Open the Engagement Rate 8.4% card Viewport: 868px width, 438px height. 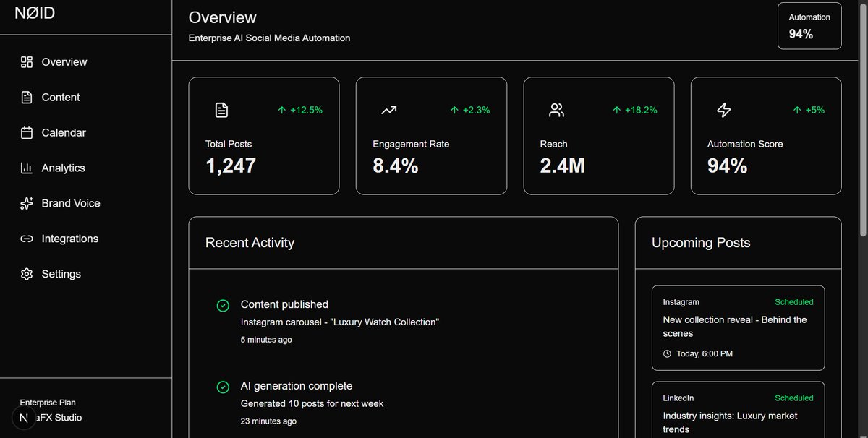click(x=431, y=136)
